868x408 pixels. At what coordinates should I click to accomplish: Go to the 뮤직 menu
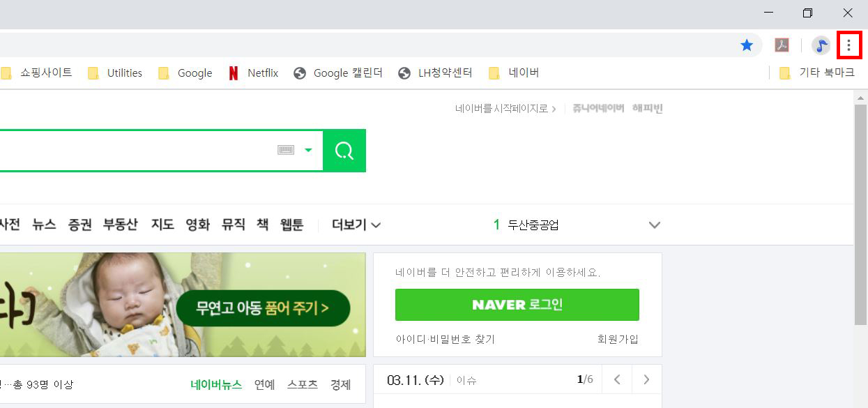pyautogui.click(x=234, y=225)
